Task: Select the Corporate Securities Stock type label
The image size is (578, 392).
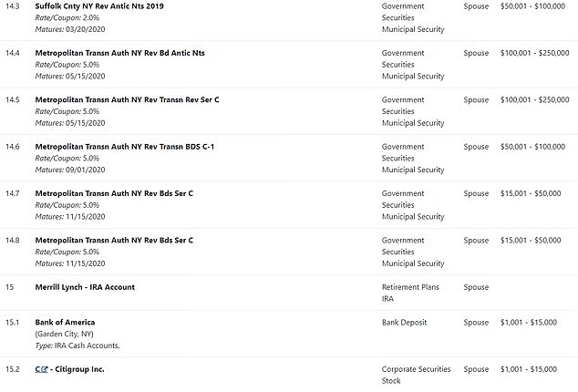Action: pos(416,375)
